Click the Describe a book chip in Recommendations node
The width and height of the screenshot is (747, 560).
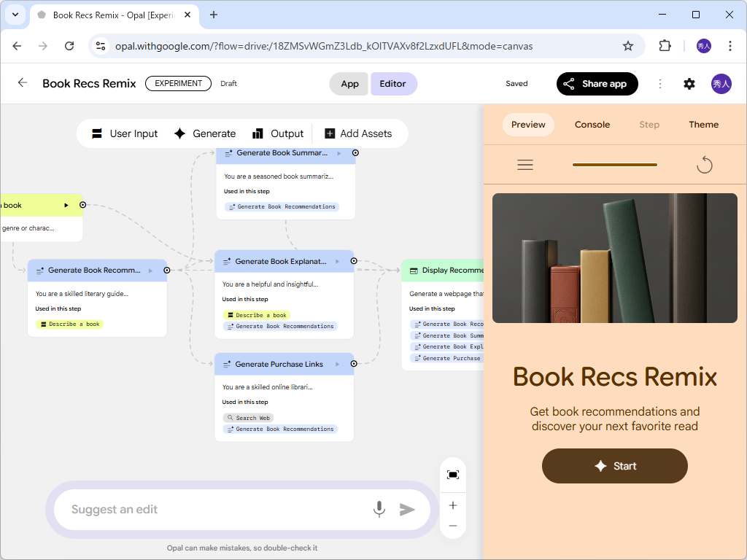coord(69,324)
